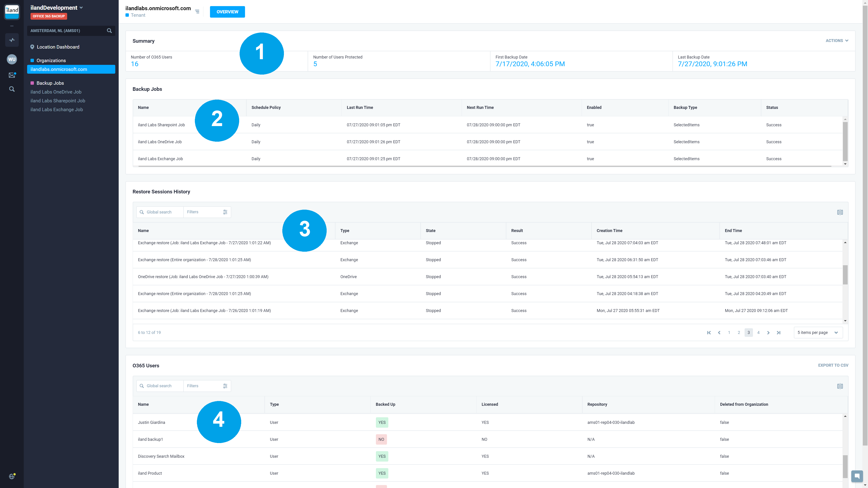Click the location search icon beside Amsterdam
Image resolution: width=868 pixels, height=488 pixels.
(109, 31)
